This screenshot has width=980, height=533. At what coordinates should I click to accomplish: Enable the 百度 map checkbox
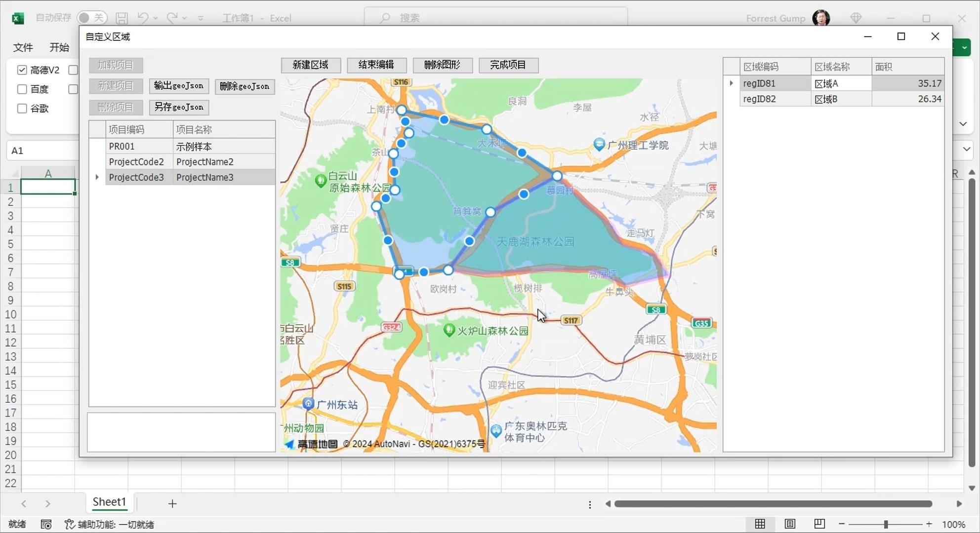click(22, 89)
